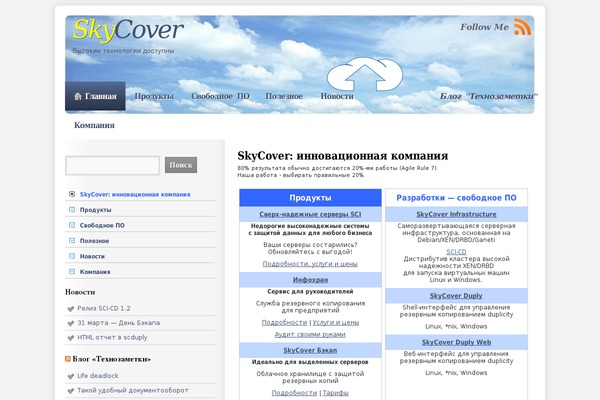This screenshot has height=400, width=600.
Task: Open the SCI-CD link
Action: coord(456,252)
